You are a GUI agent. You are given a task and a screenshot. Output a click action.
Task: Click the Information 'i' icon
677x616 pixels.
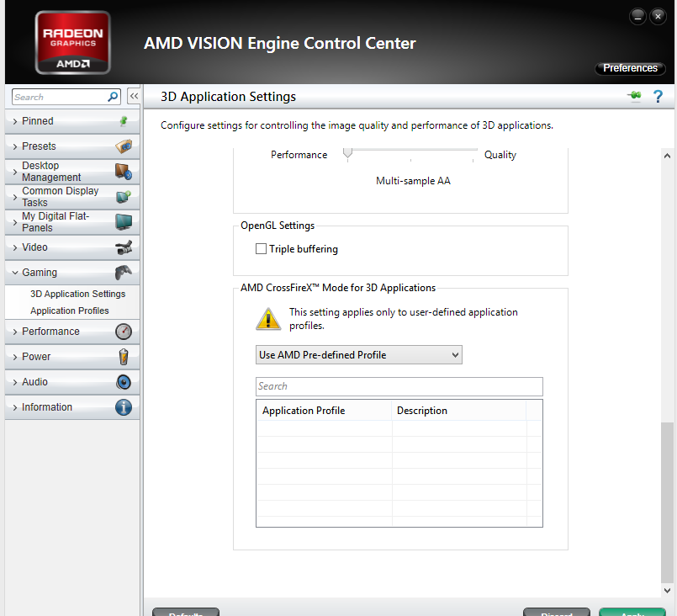click(x=124, y=407)
